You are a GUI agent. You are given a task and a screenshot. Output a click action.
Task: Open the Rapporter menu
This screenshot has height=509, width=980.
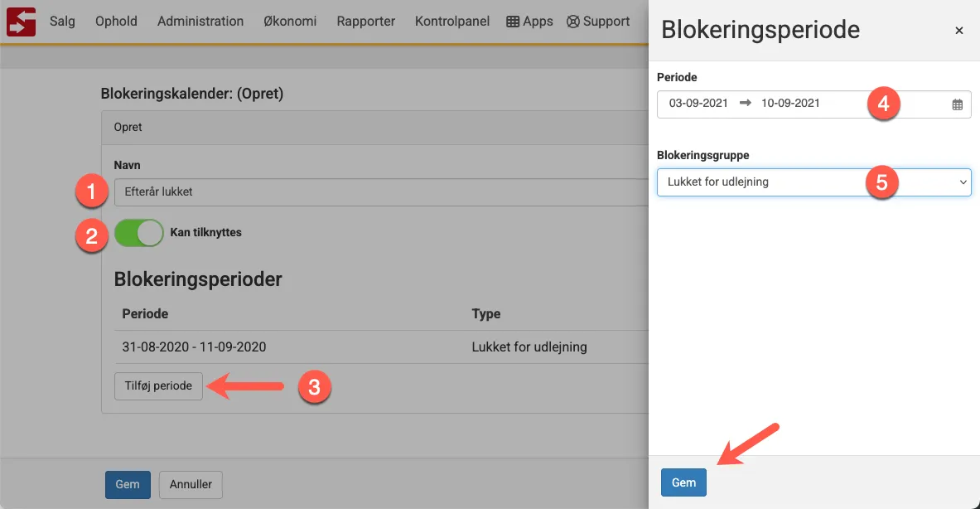pos(365,22)
